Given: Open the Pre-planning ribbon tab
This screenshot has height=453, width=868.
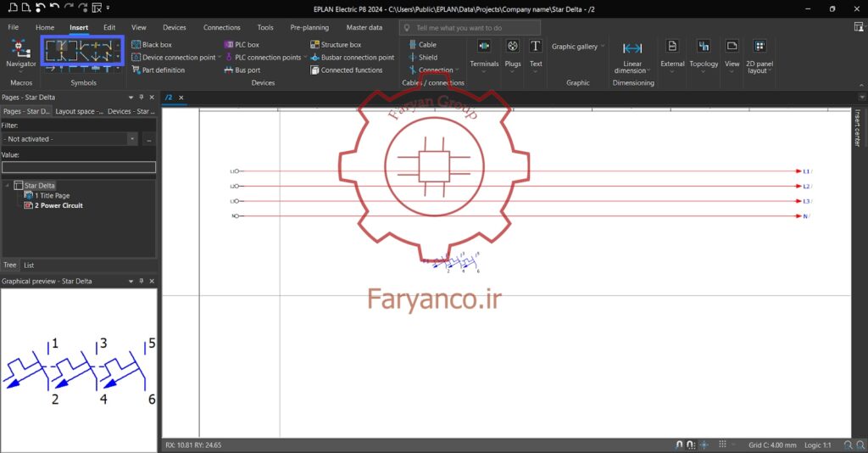Looking at the screenshot, I should (309, 27).
